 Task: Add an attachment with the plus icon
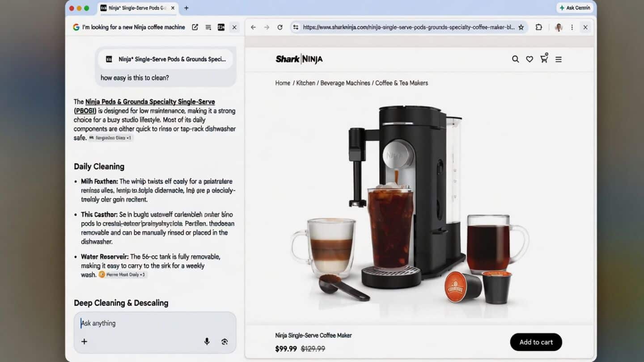pos(84,341)
